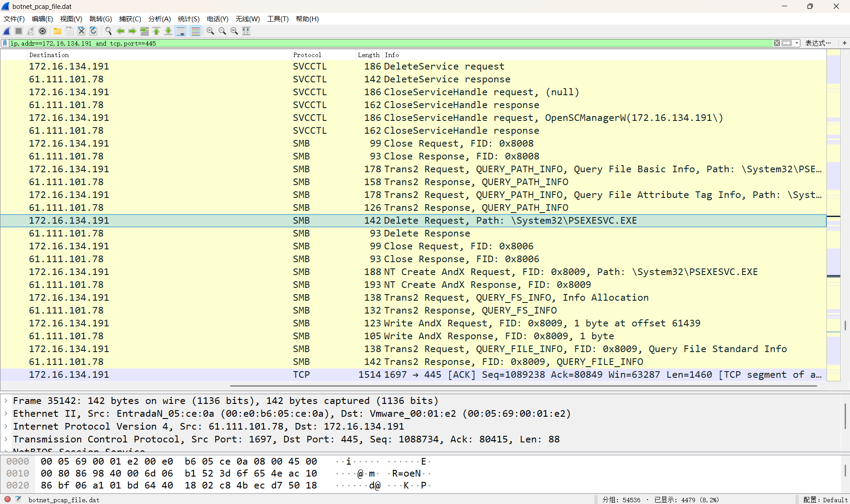Sort by the Length column header
850x504 pixels.
point(369,55)
